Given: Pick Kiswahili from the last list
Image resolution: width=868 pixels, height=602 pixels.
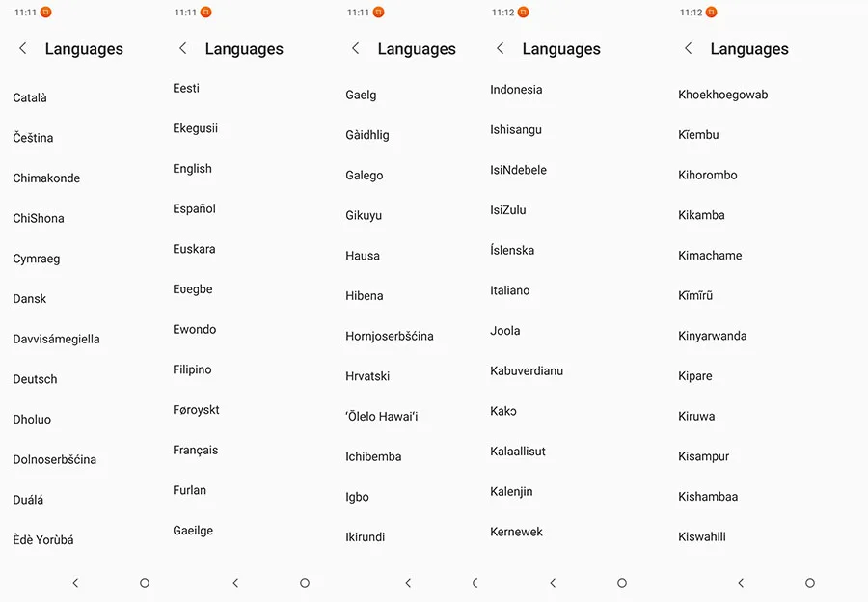Looking at the screenshot, I should click(701, 536).
